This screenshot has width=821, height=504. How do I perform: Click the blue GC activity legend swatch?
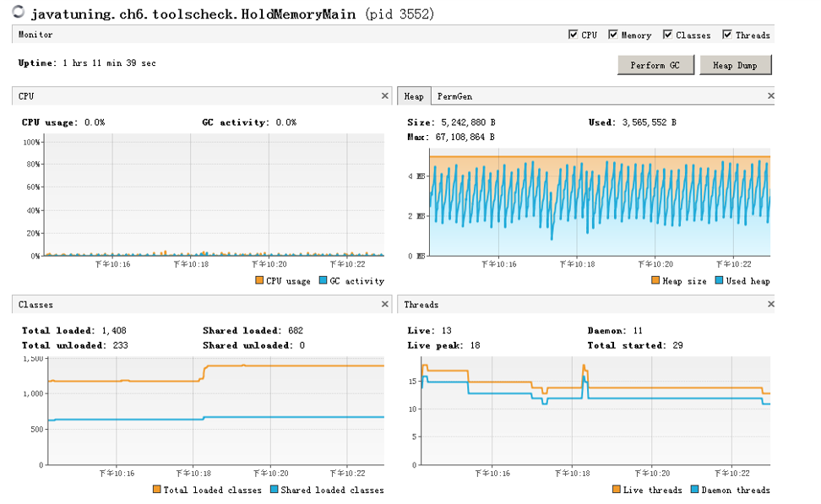(323, 281)
